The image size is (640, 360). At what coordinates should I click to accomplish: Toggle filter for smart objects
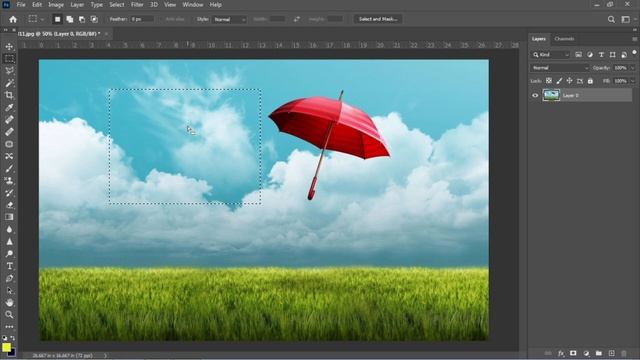pyautogui.click(x=624, y=55)
